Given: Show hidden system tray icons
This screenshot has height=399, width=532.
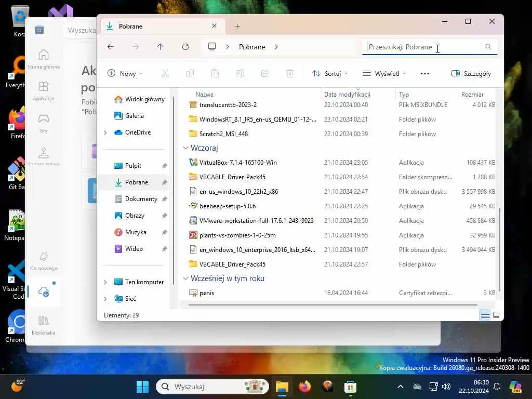Looking at the screenshot, I should (x=401, y=387).
